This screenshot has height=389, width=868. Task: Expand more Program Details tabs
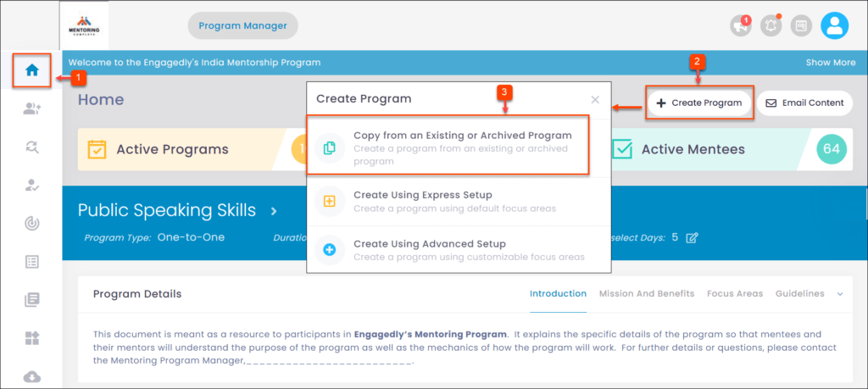840,294
